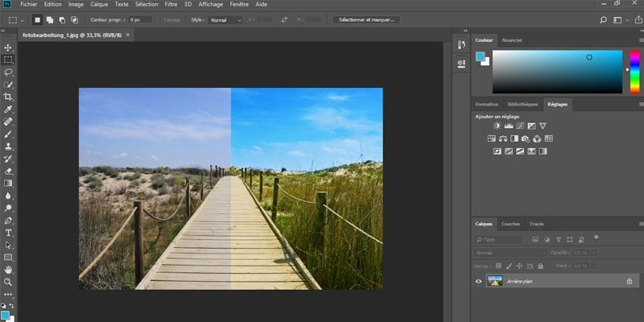Screen dimensions: 644x322
Task: Select the Clone Stamp tool
Action: click(x=8, y=147)
